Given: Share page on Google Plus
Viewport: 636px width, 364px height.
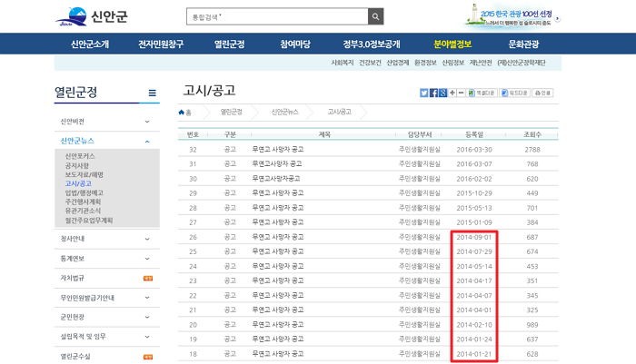Looking at the screenshot, I should pyautogui.click(x=443, y=93).
